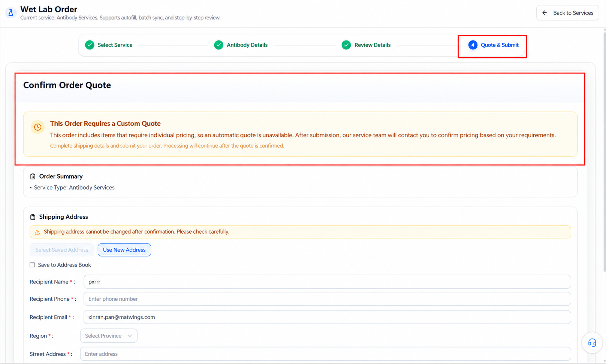Click the warning triangle icon in shipping alert

coord(37,232)
